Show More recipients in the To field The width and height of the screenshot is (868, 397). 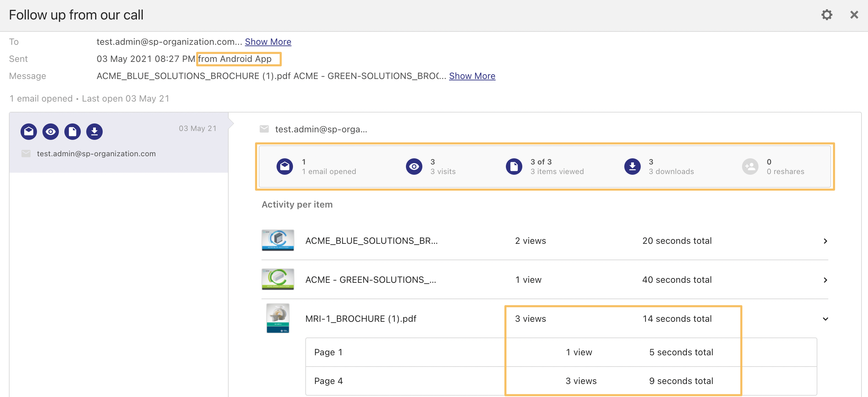[x=268, y=41]
